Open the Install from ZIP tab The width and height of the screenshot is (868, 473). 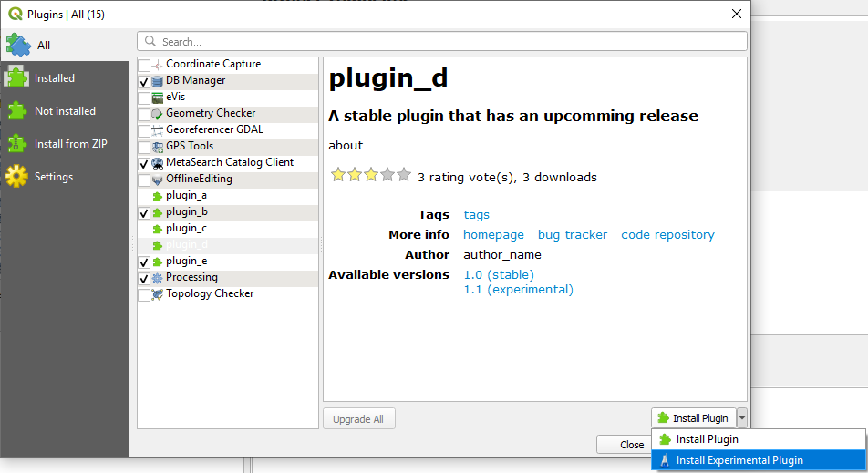[65, 144]
